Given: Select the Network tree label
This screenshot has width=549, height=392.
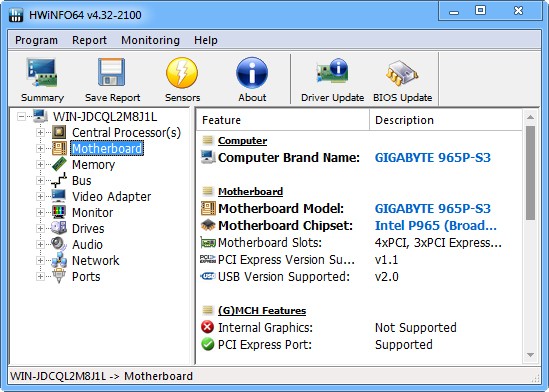Looking at the screenshot, I should tap(96, 260).
